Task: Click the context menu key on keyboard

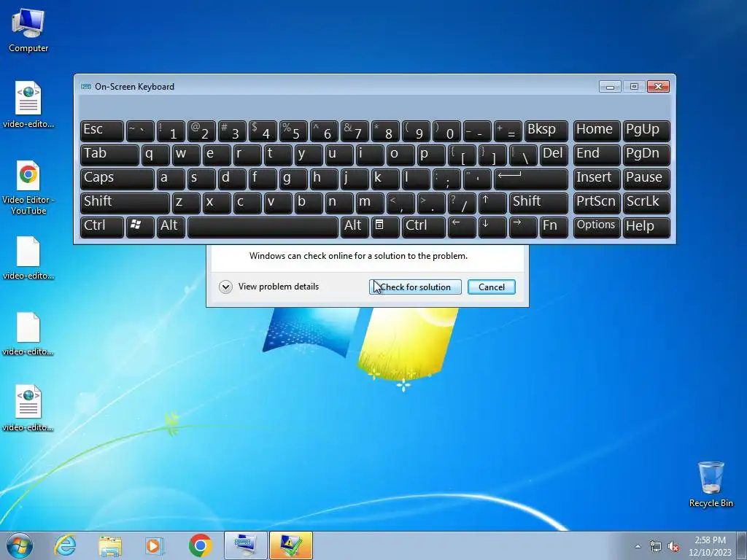Action: [x=385, y=227]
